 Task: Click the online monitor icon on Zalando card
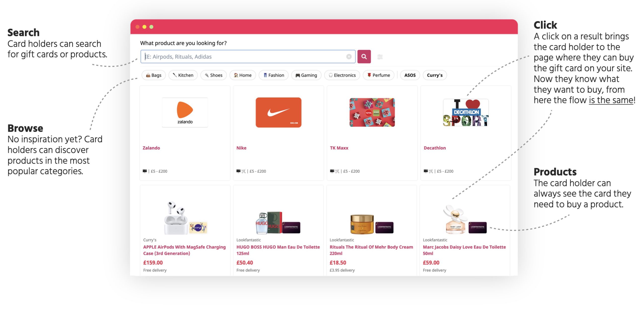[x=145, y=171]
